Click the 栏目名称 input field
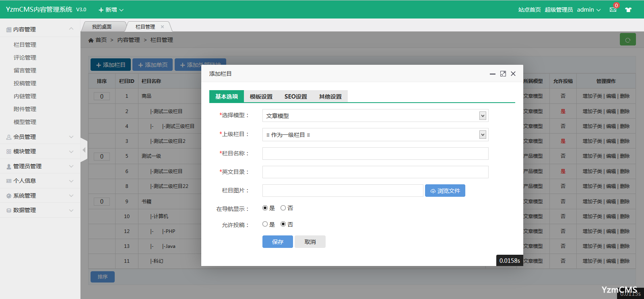Screen dimensions: 644x299 pyautogui.click(x=375, y=153)
